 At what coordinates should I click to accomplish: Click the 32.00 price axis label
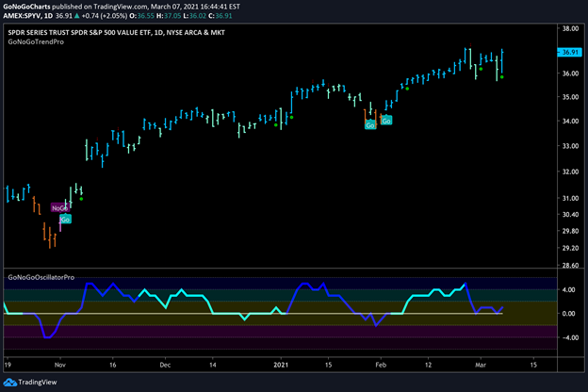coord(570,171)
